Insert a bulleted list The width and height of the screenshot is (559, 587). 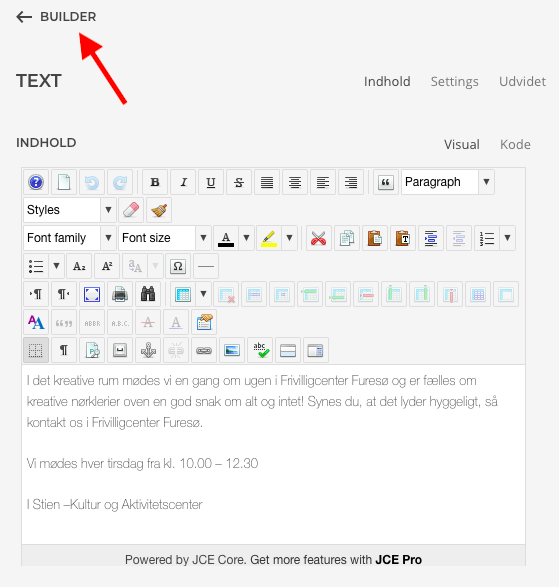[x=36, y=266]
